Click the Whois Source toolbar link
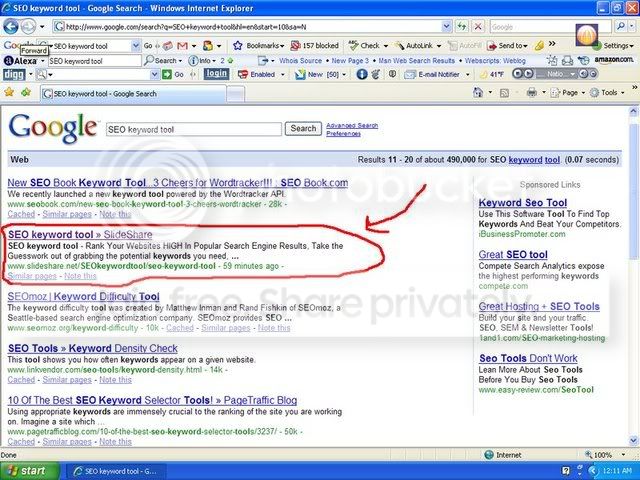640x480 pixels. (300, 60)
